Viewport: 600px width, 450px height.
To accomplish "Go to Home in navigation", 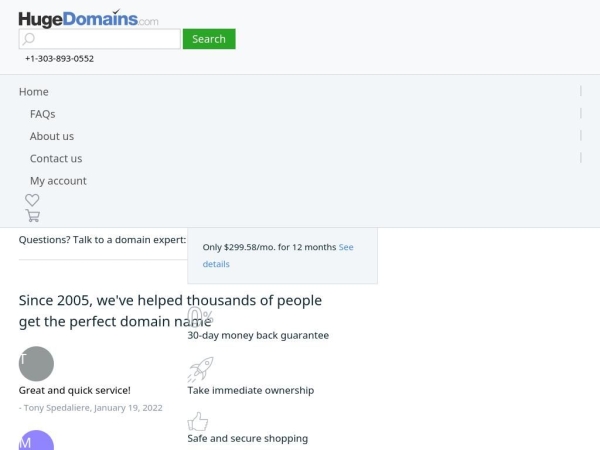I will (34, 92).
